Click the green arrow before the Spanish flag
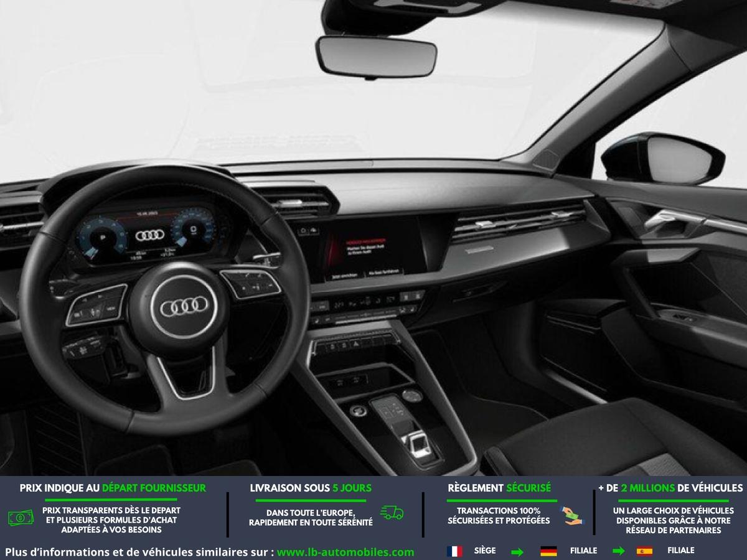The height and width of the screenshot is (560, 747). pyautogui.click(x=619, y=551)
